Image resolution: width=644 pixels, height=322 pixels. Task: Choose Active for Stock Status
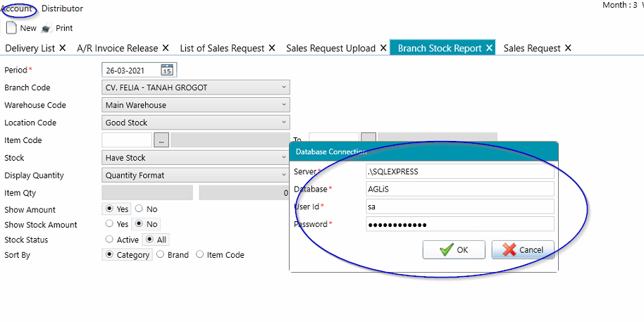point(109,240)
